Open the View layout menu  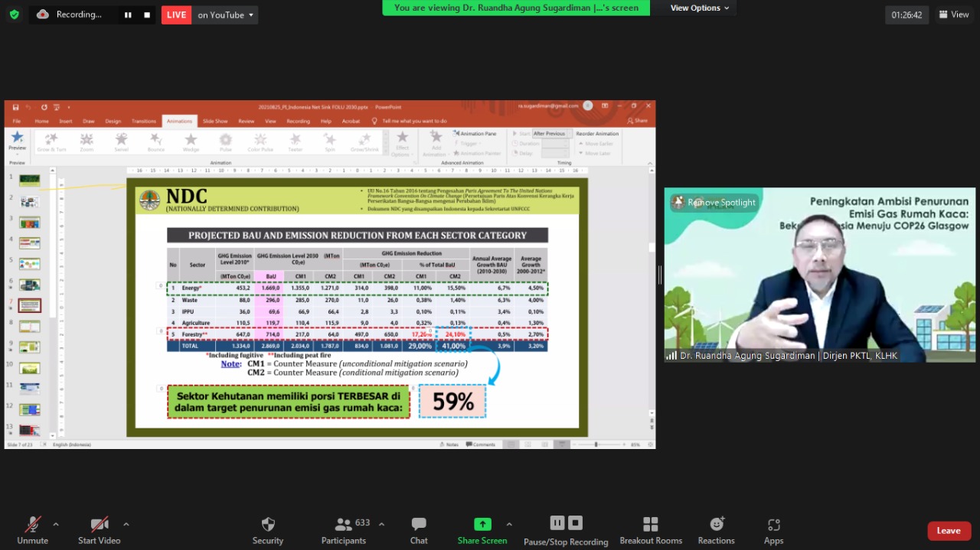tap(954, 15)
